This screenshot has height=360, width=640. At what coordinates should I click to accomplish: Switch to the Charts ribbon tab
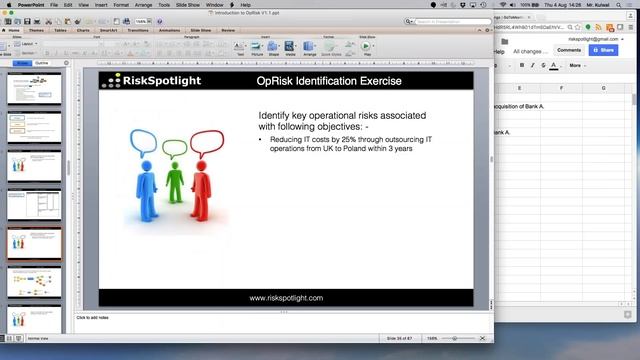(83, 30)
